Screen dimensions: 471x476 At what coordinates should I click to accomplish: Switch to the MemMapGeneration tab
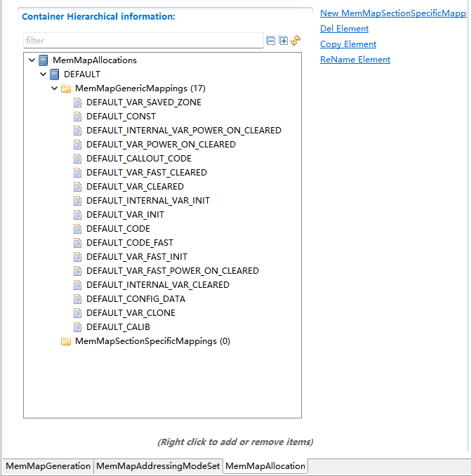(48, 466)
